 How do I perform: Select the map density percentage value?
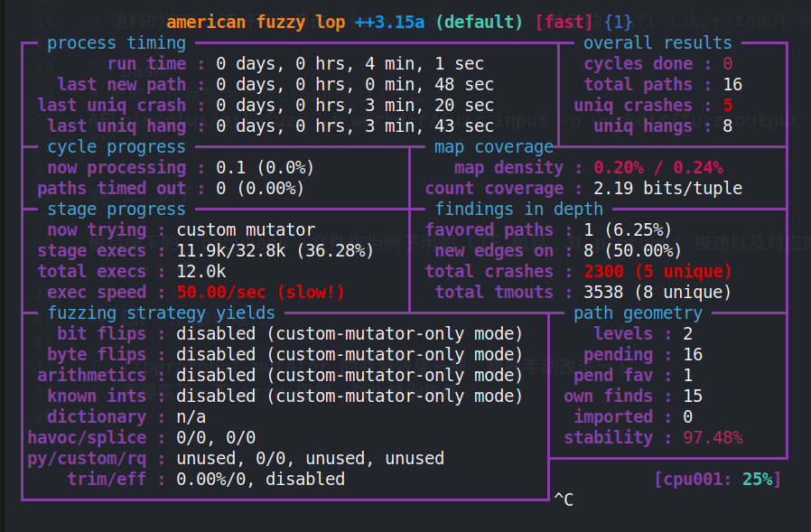pyautogui.click(x=657, y=167)
